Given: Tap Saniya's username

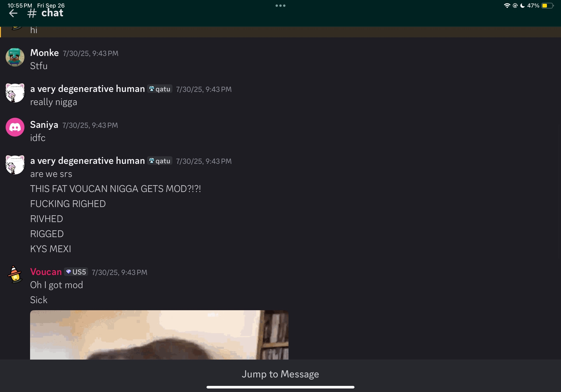Looking at the screenshot, I should coord(44,125).
